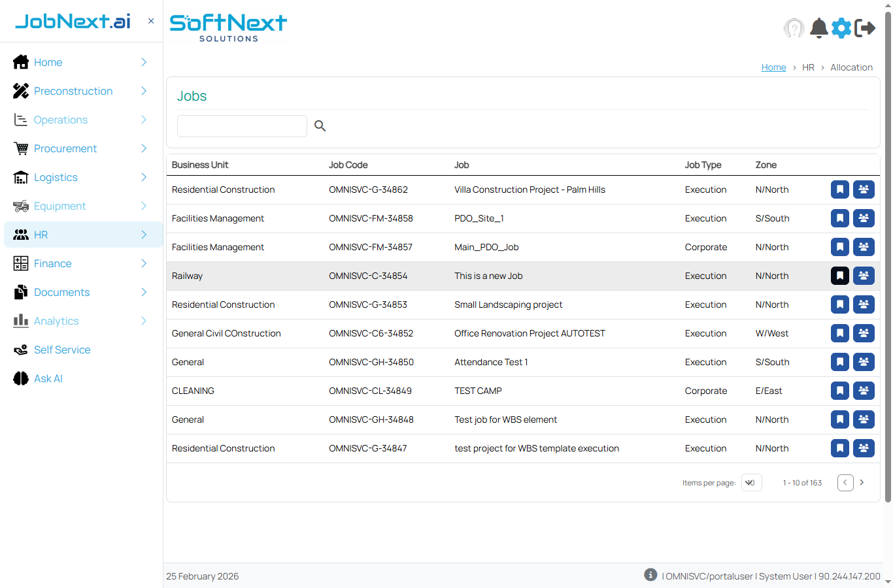Bookmark the TEST CAMP job row
This screenshot has width=893, height=588.
click(840, 391)
